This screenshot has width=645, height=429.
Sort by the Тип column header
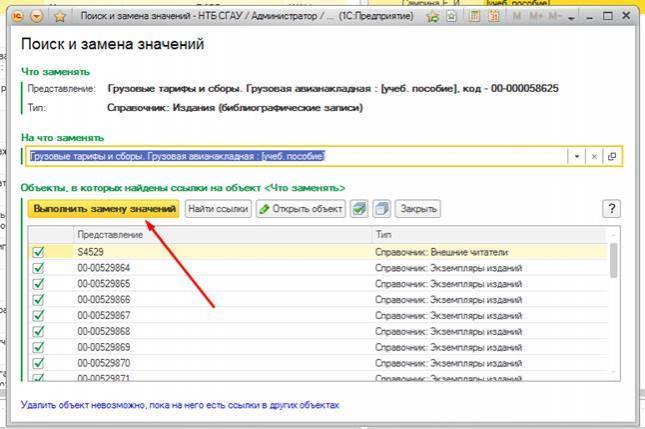(488, 233)
